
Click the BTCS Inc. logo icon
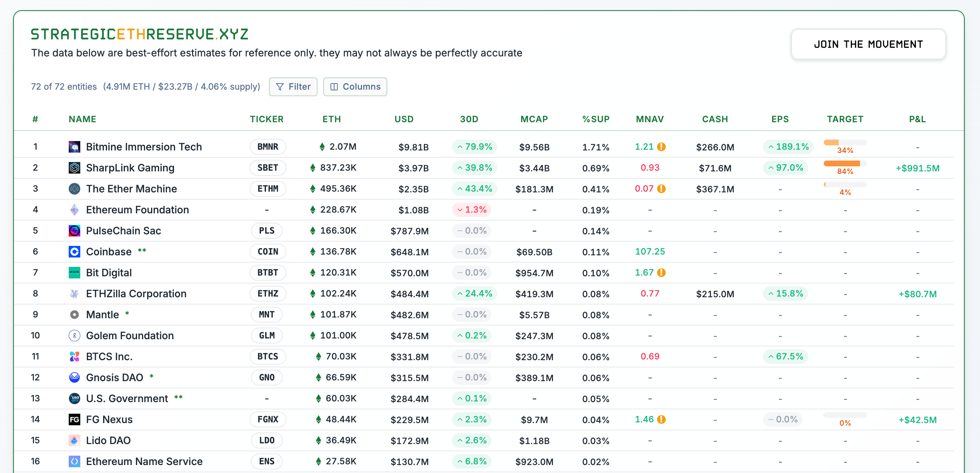(x=74, y=357)
